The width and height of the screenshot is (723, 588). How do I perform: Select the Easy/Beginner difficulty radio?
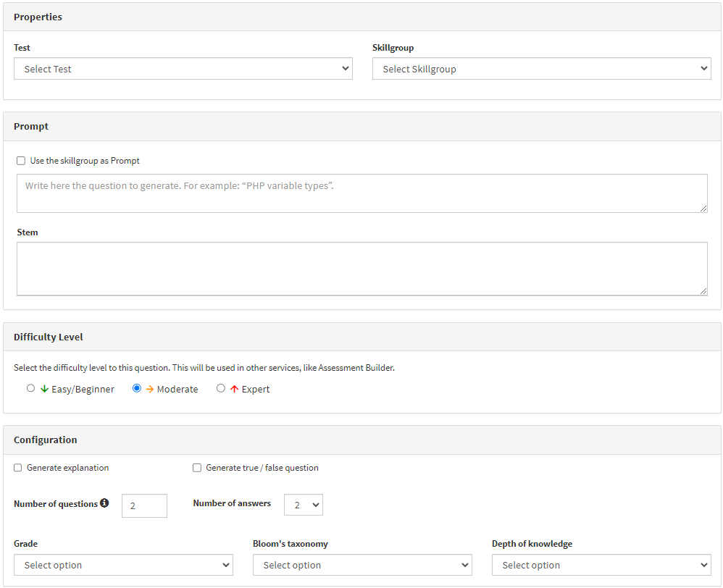[x=30, y=388]
